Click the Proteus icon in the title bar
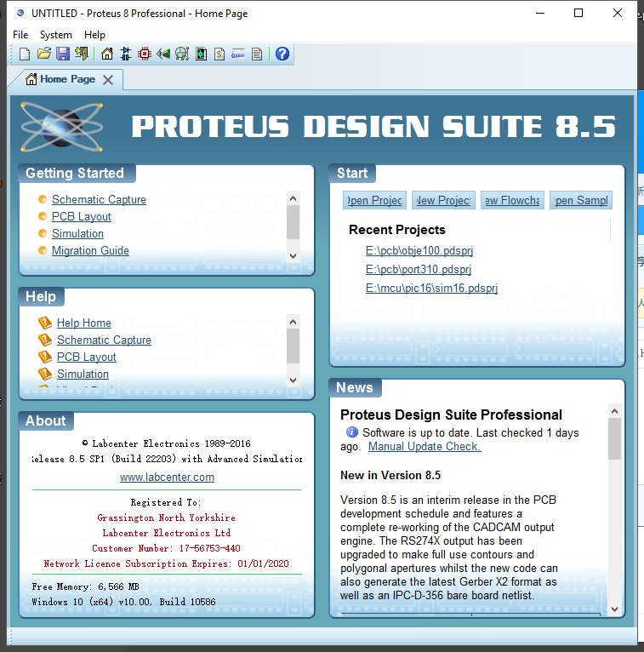Viewport: 644px width, 652px height. 20,13
